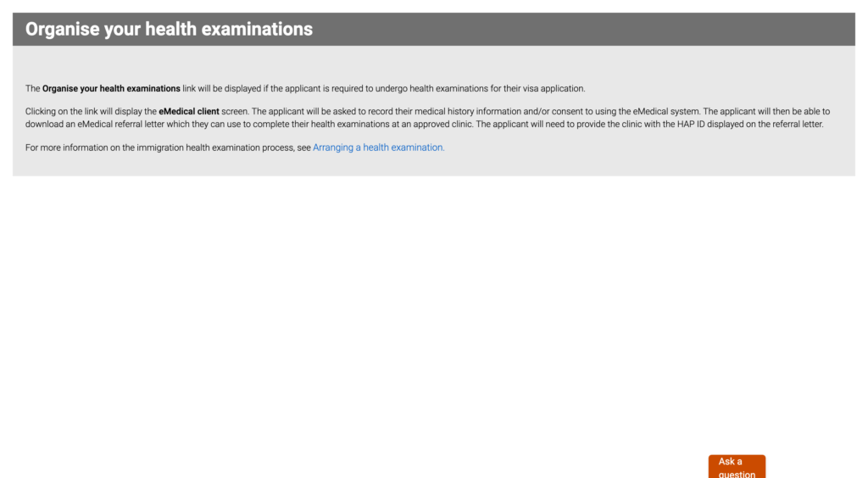Screen dimensions: 868x478
Task: Click the bold eMedical client text
Action: click(188, 112)
